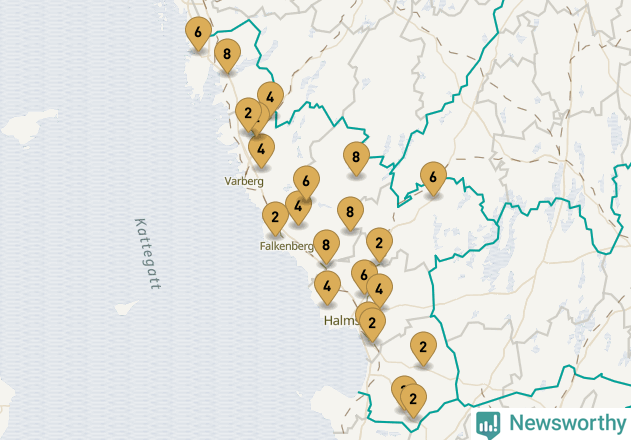Click the marker 2 north of Varberg
This screenshot has height=440, width=631.
pos(248,113)
